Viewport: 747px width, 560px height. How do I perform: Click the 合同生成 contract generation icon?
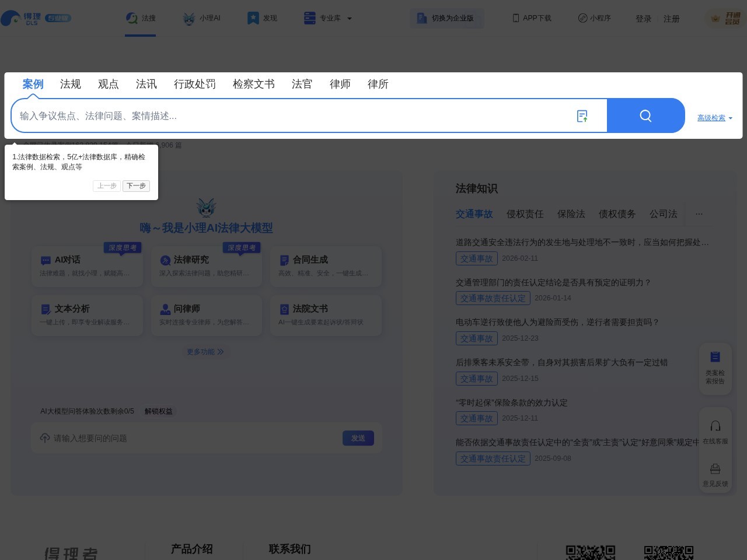[285, 260]
